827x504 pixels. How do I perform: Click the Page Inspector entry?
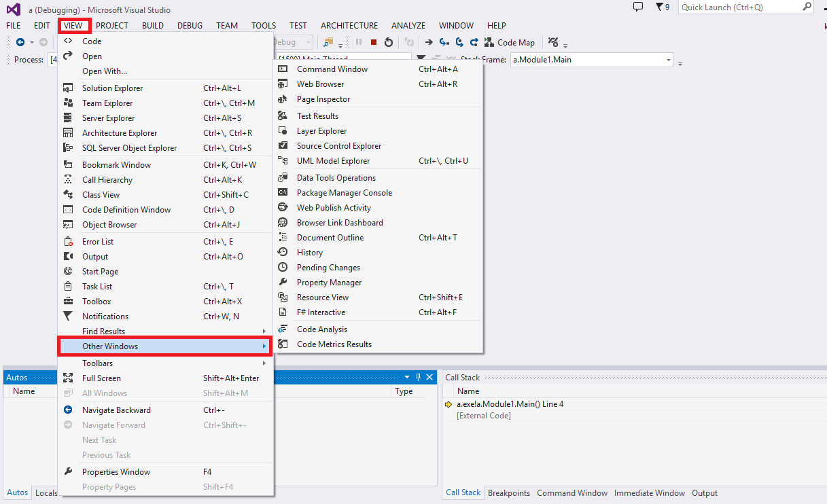pyautogui.click(x=378, y=99)
